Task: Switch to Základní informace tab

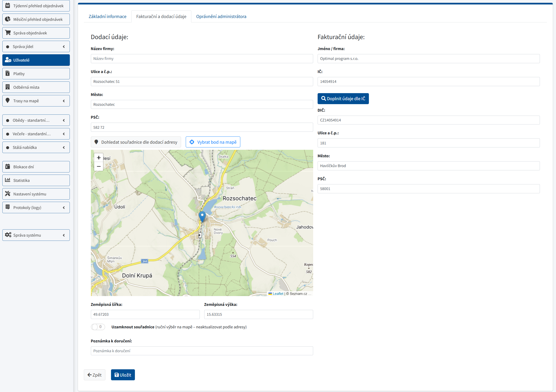Action: (x=107, y=16)
